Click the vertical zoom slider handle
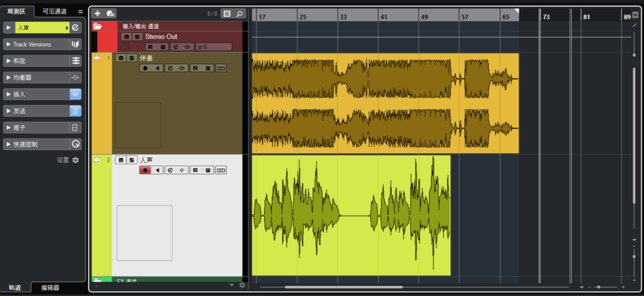 pyautogui.click(x=634, y=256)
